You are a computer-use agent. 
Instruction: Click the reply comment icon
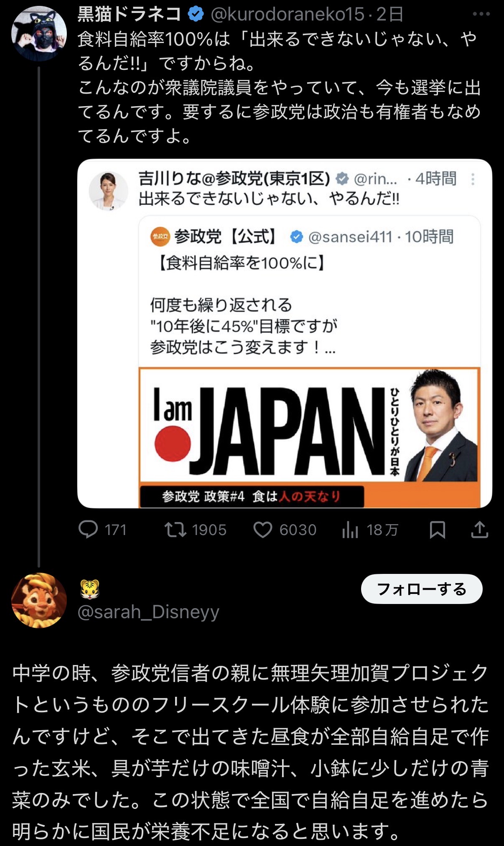[88, 530]
